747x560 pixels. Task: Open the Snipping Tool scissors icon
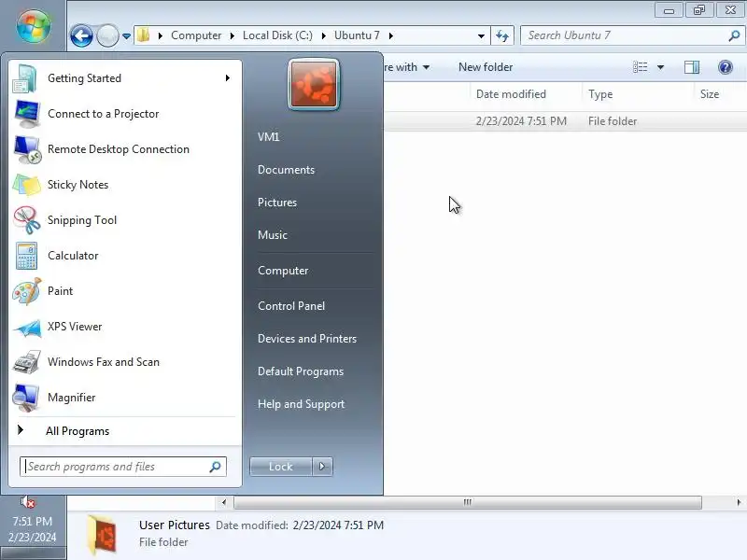[27, 220]
